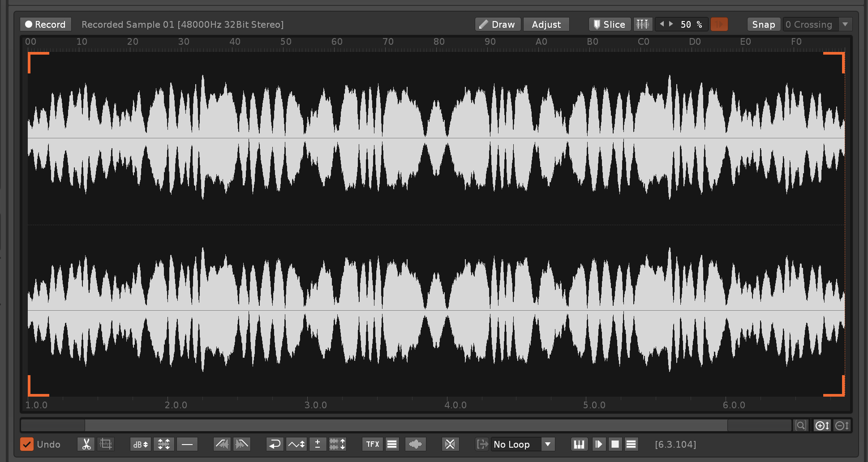Toggle the Draw mode pencil button
This screenshot has width=868, height=462.
pos(498,24)
